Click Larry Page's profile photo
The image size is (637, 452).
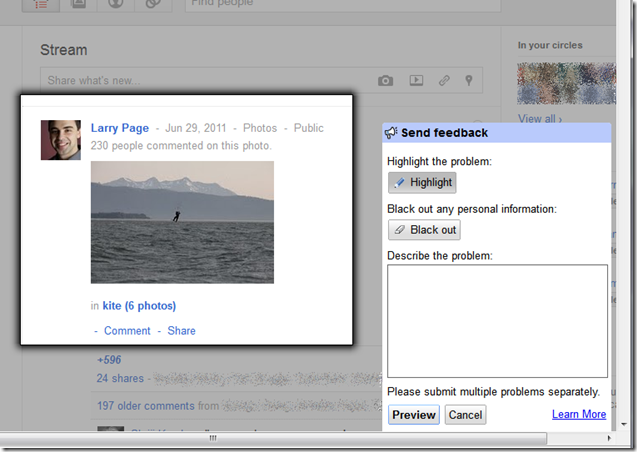(x=60, y=140)
